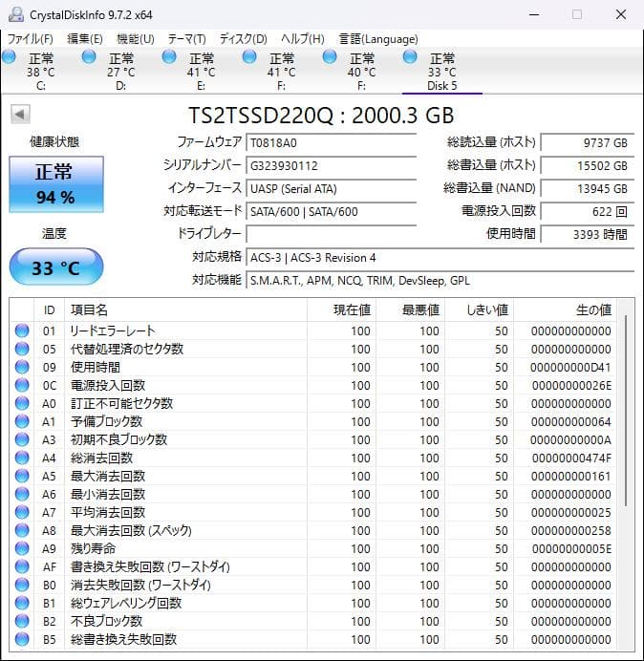Viewport: 644px width, 661px height.
Task: Click status icon of attribute A4 総消去回数
Action: tap(22, 458)
